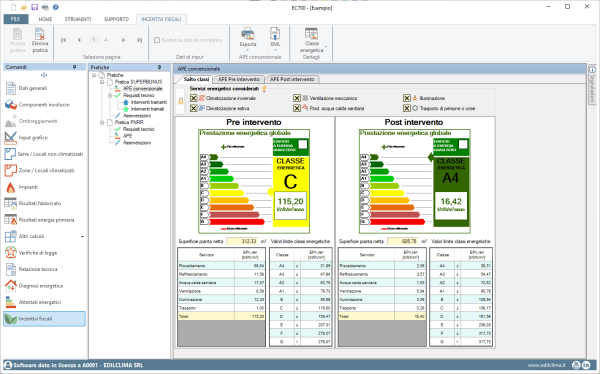This screenshot has width=600, height=374.
Task: Collapse the Pratica PNRR tree node
Action: pos(102,122)
